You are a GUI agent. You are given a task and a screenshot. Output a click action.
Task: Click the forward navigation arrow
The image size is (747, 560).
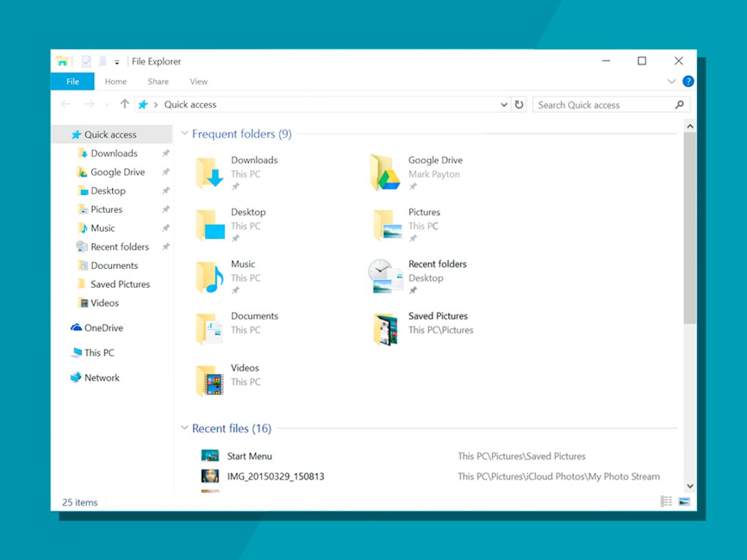89,104
